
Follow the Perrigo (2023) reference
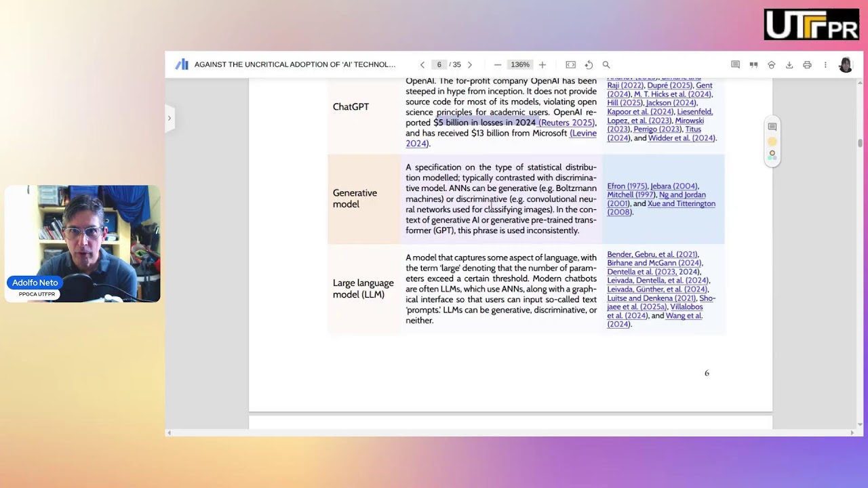click(657, 129)
